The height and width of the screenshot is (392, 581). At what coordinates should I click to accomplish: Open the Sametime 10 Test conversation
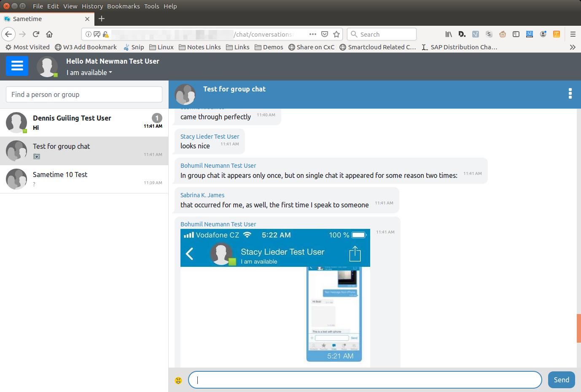pyautogui.click(x=84, y=179)
